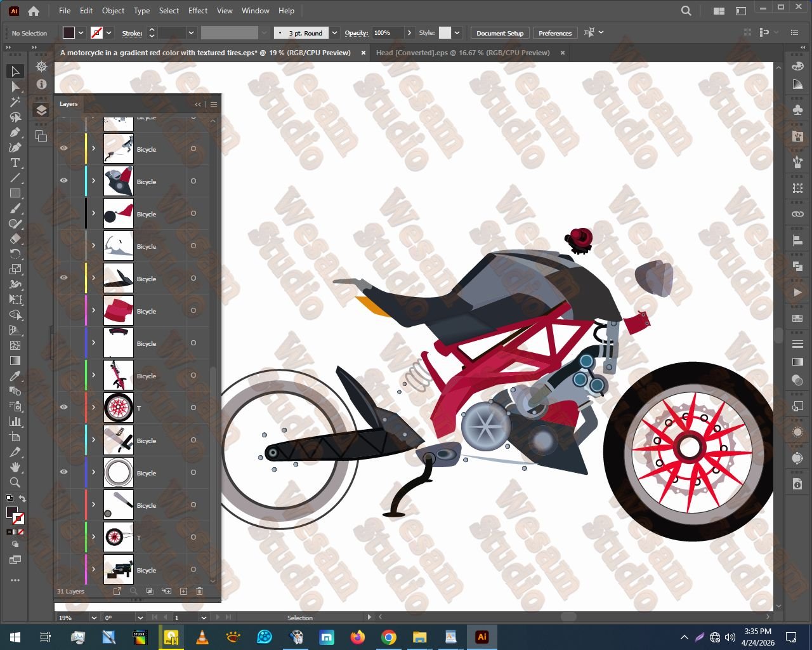Select the Layers panel tab

[69, 104]
